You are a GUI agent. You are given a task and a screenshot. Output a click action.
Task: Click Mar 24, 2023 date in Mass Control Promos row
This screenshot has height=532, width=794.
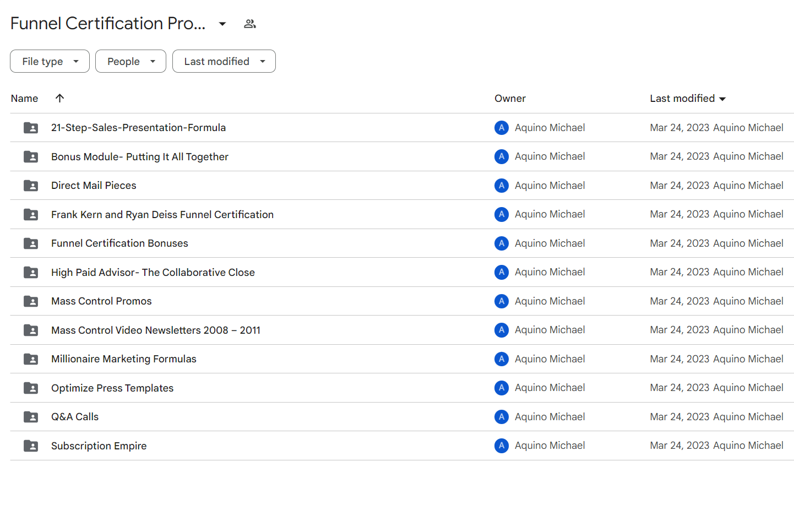point(679,301)
